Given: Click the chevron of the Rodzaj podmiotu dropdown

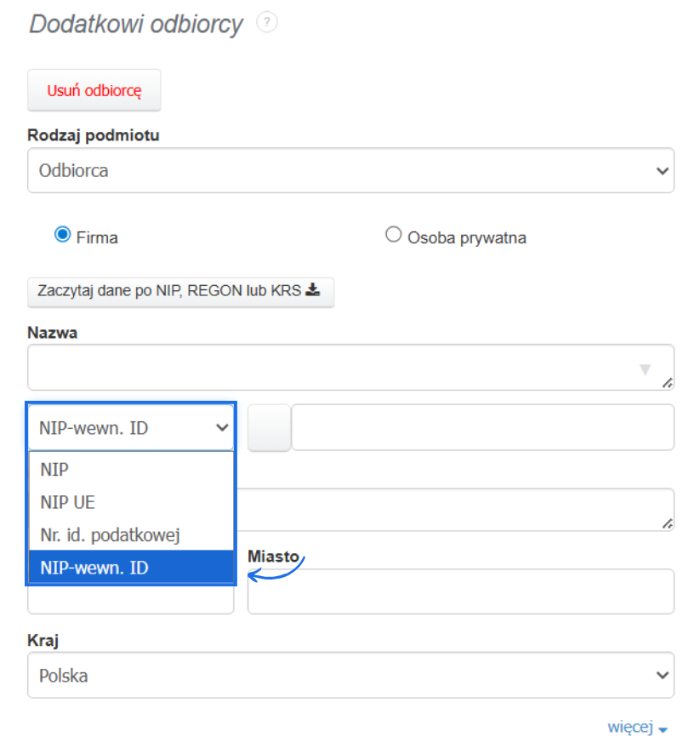Looking at the screenshot, I should point(662,170).
